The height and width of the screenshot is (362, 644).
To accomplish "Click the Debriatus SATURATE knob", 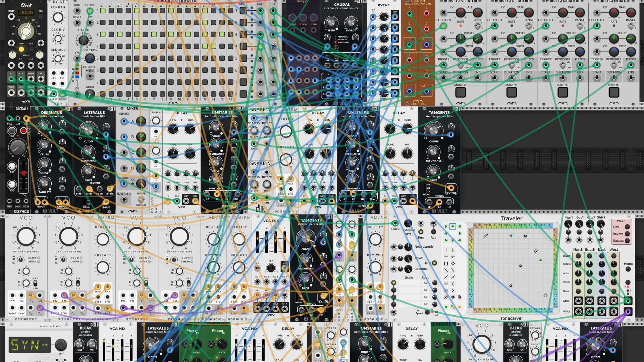I will click(x=44, y=183).
